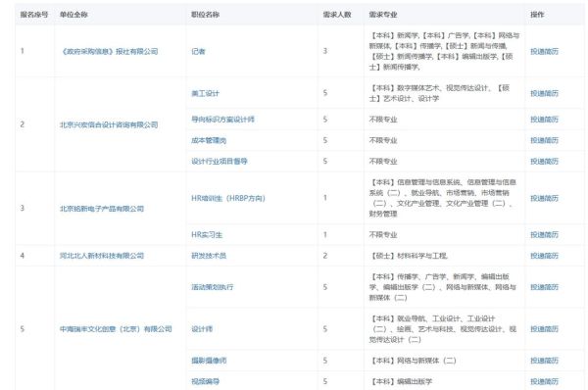Select the 【本科】网络与新媒体（二）major cell
This screenshot has width=588, height=390.
click(x=413, y=362)
